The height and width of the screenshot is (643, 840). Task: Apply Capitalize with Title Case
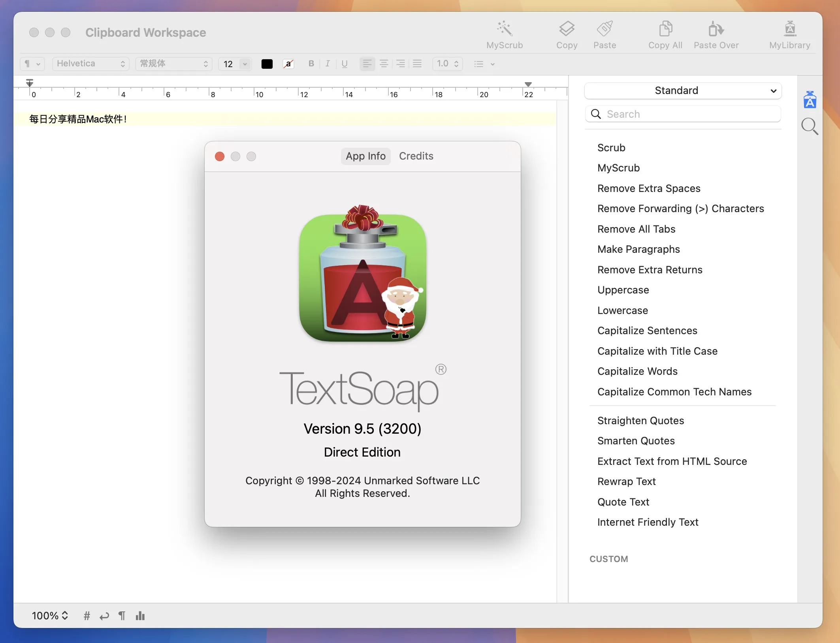657,351
